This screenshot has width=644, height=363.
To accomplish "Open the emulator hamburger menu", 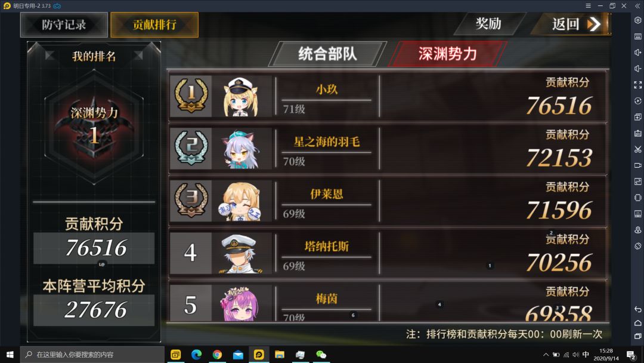I will [x=588, y=6].
